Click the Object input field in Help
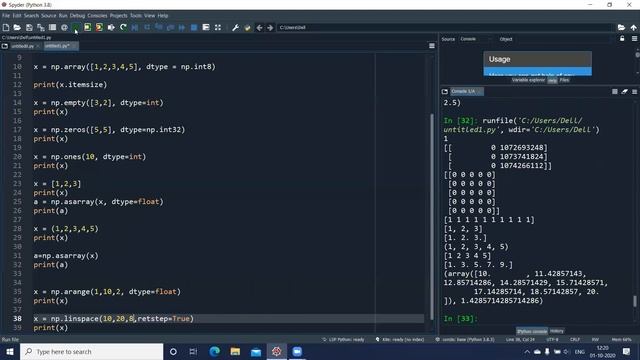This screenshot has height=360, width=640. click(564, 39)
